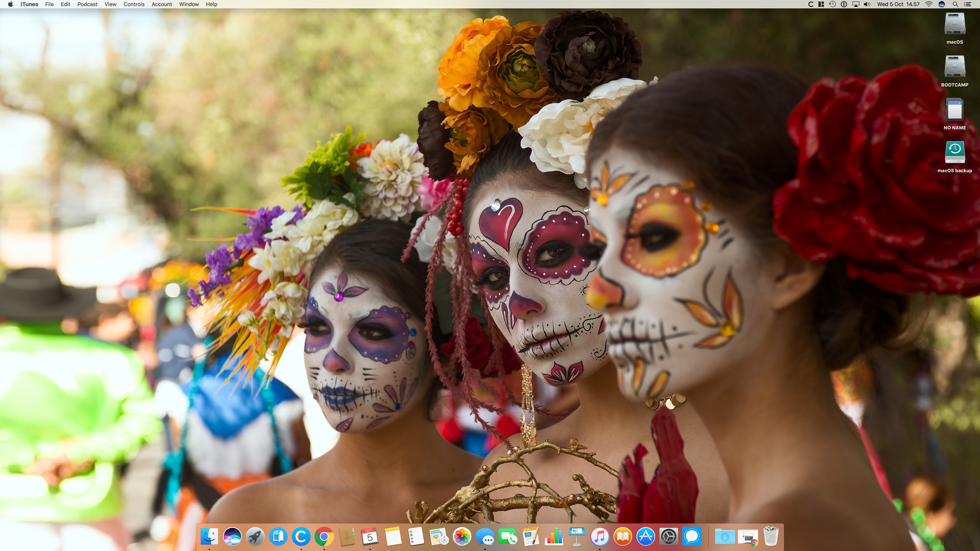The height and width of the screenshot is (551, 980).
Task: Open the volume control in menu bar
Action: pyautogui.click(x=867, y=4)
